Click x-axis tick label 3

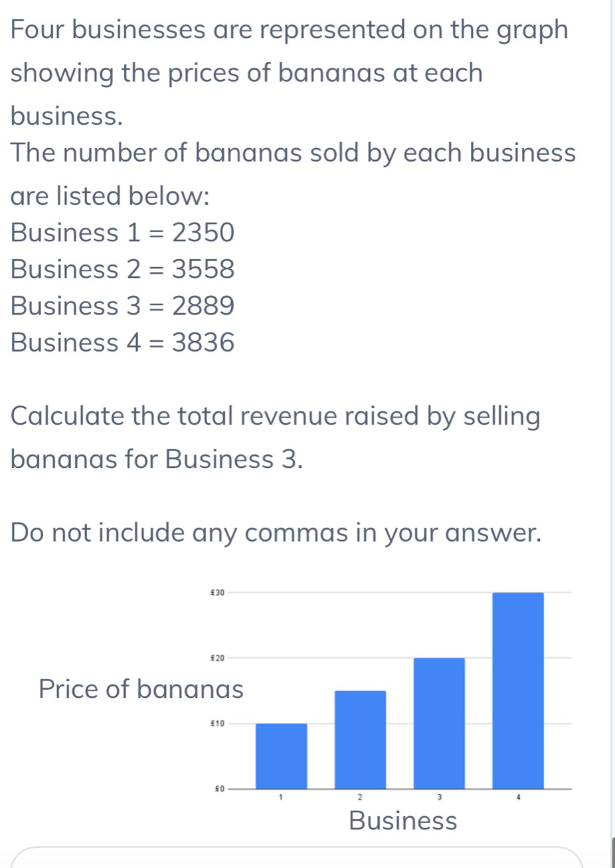[439, 796]
